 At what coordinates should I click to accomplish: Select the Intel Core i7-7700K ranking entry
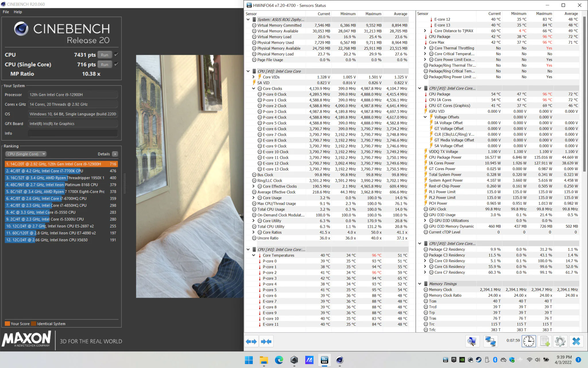click(61, 171)
